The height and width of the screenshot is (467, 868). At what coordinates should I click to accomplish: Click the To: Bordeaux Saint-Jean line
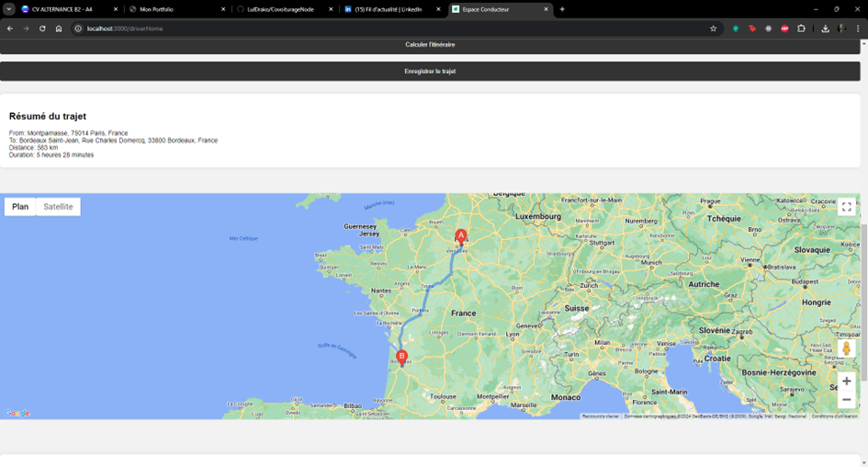(114, 140)
